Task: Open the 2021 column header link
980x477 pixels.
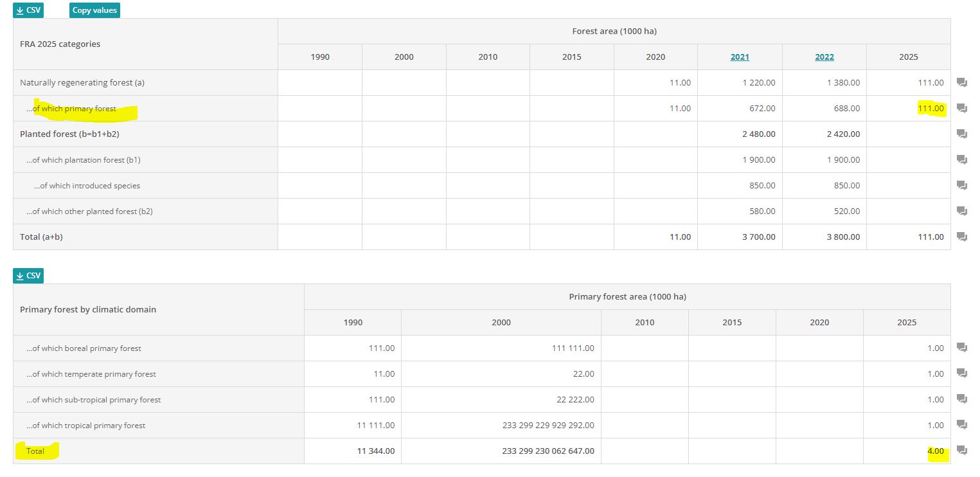Action: pos(739,57)
